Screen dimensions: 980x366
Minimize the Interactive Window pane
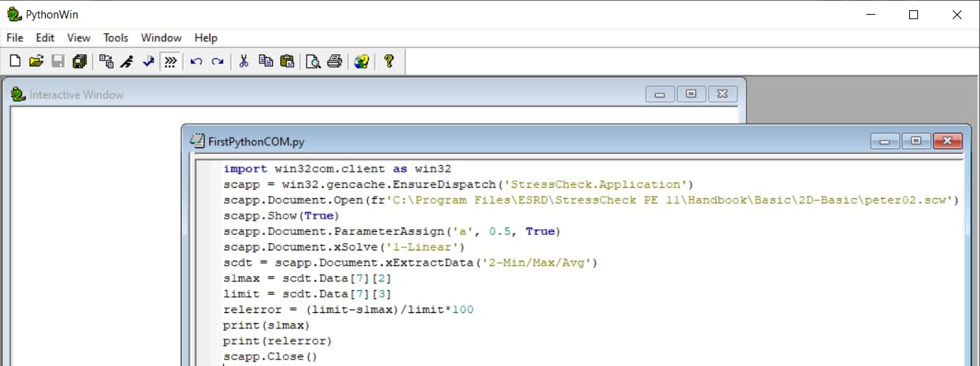pos(660,94)
